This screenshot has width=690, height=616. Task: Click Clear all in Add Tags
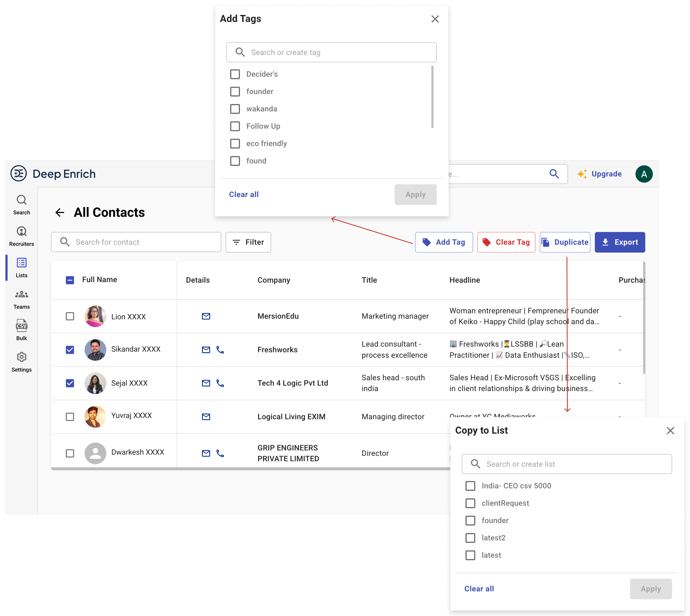pyautogui.click(x=243, y=194)
